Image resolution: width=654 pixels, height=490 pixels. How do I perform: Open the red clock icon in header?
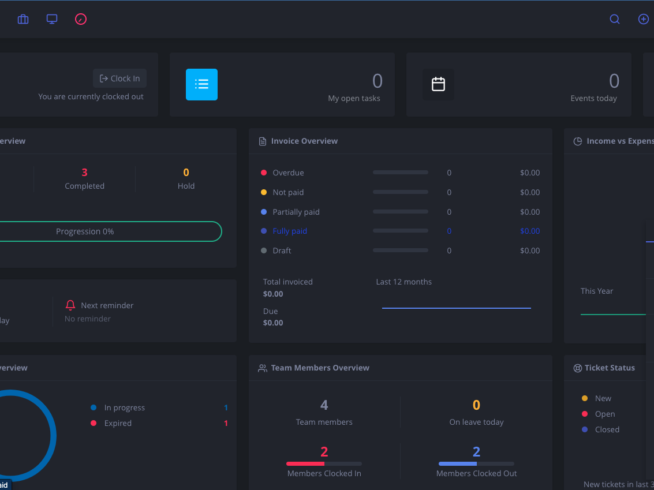click(x=81, y=19)
